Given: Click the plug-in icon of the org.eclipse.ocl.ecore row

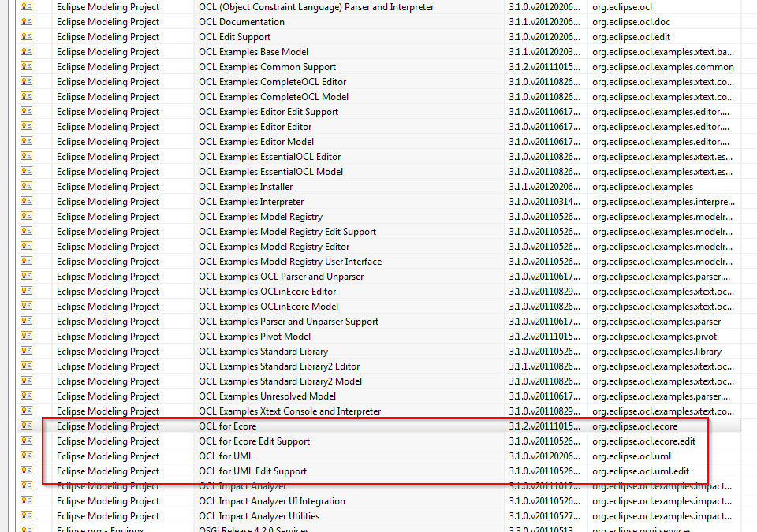Looking at the screenshot, I should tap(27, 426).
